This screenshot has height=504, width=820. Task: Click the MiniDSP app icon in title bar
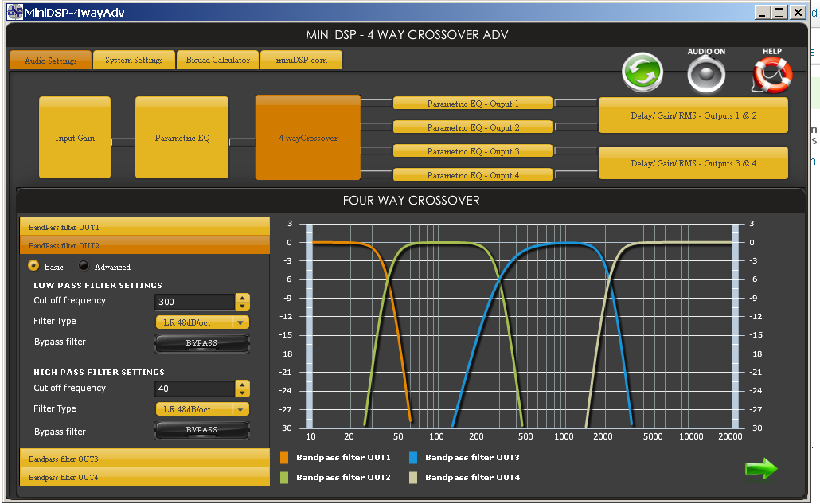14,12
